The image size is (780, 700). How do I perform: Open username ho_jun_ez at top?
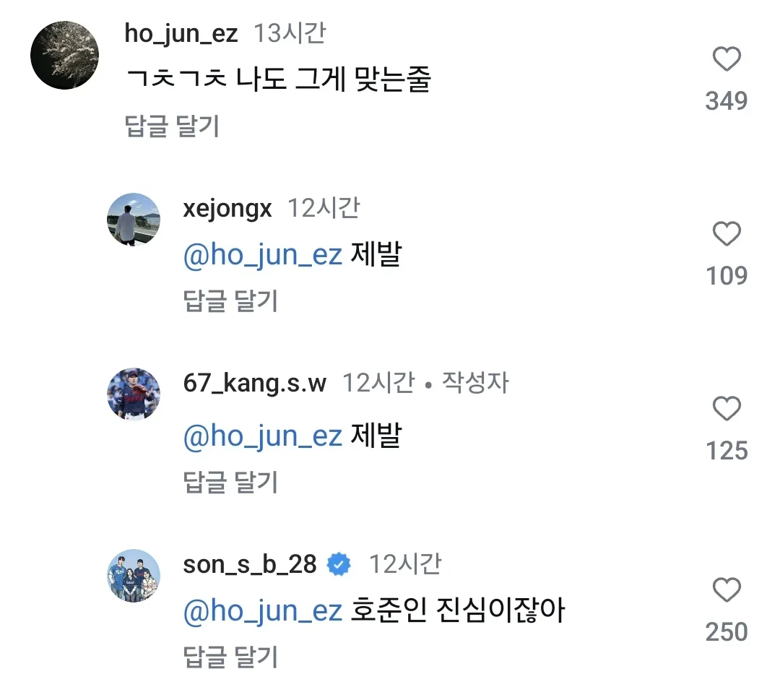point(181,34)
